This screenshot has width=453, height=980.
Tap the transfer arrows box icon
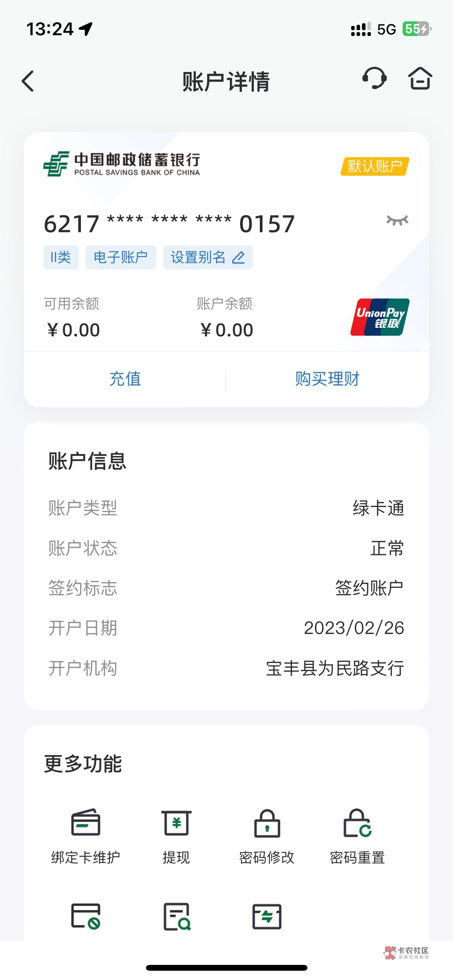coord(267,916)
